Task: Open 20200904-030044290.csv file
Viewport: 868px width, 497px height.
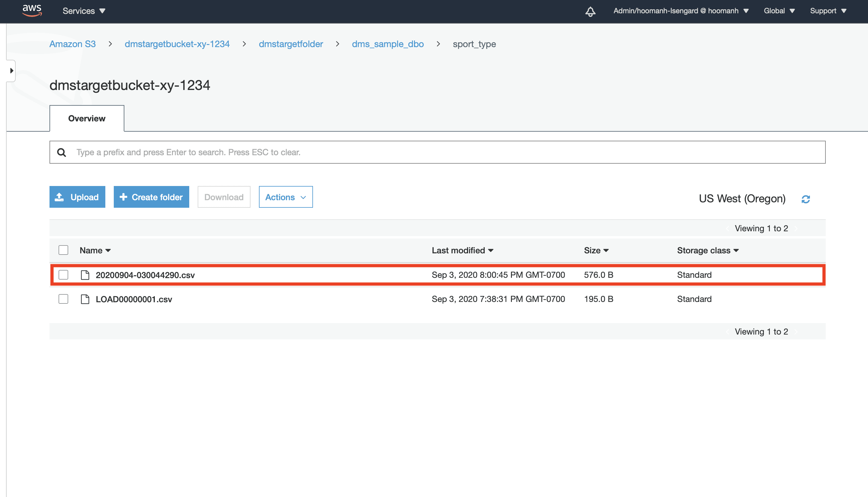Action: (x=145, y=275)
